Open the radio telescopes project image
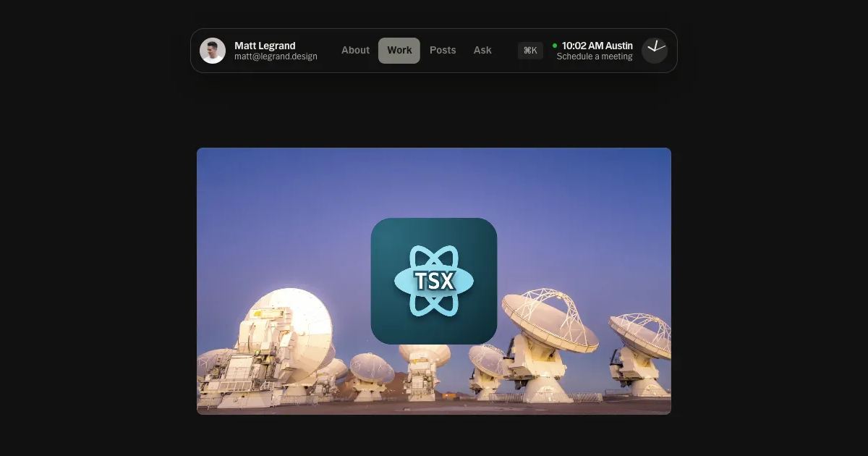This screenshot has height=456, width=868. coord(434,281)
